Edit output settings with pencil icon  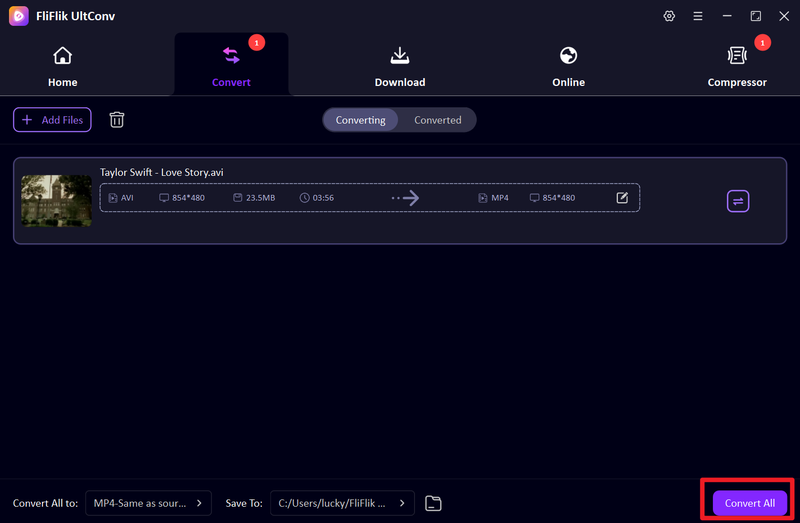622,197
